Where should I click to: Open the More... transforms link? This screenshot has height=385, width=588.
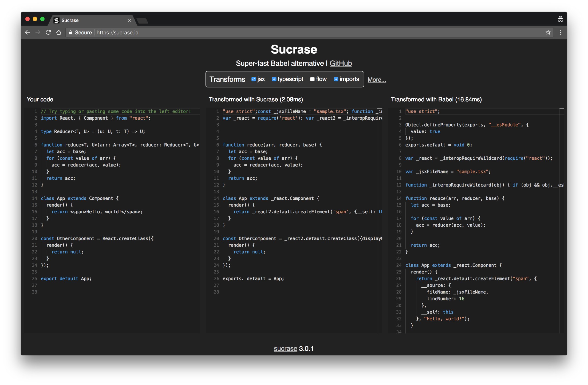click(376, 79)
